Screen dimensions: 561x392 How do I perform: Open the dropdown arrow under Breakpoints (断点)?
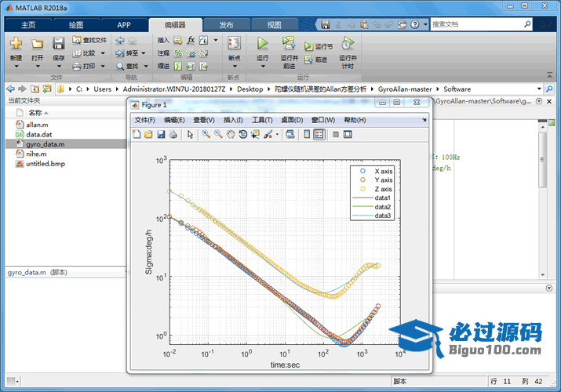(x=235, y=67)
